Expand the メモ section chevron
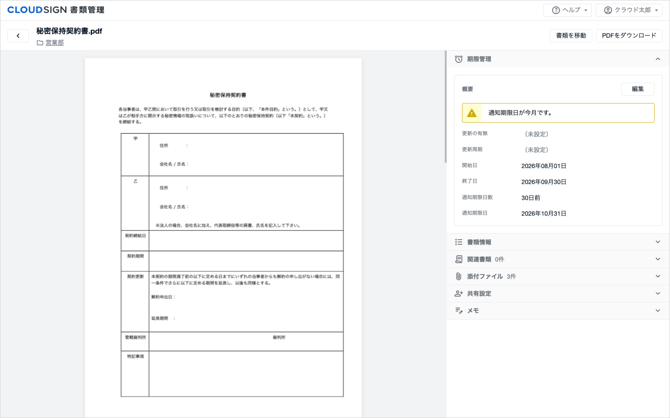The width and height of the screenshot is (670, 418). coord(658,310)
